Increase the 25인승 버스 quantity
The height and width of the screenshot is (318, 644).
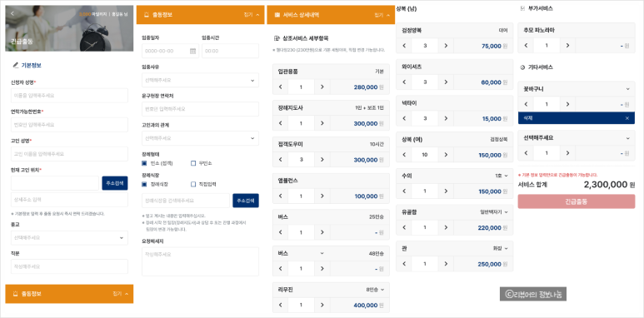pyautogui.click(x=322, y=232)
